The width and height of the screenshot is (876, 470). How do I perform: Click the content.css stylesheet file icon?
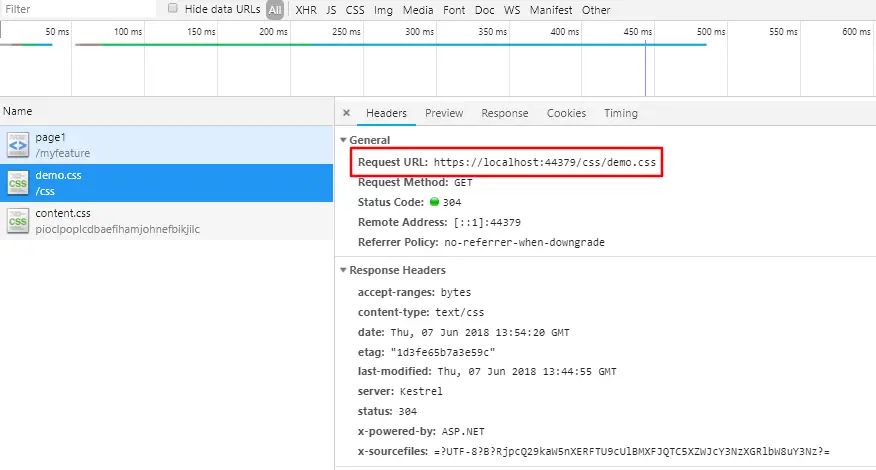pyautogui.click(x=17, y=221)
